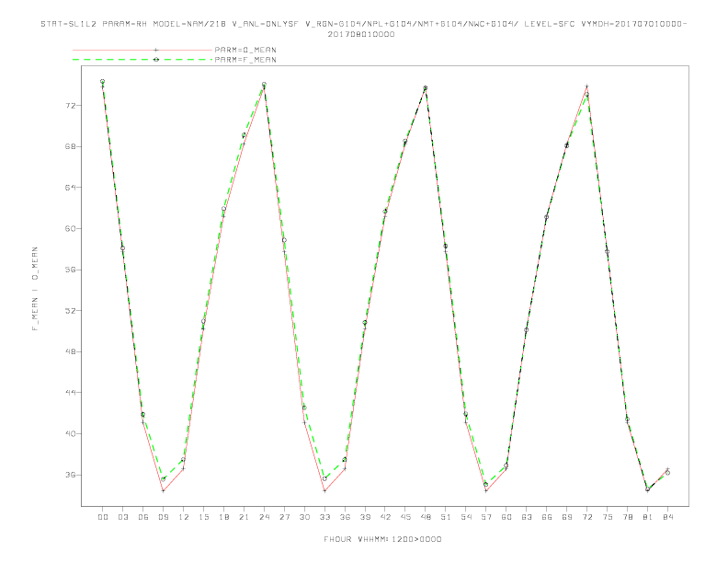Click the F_MEAN circle marker at hour 09
The image size is (728, 563).
[x=164, y=479]
